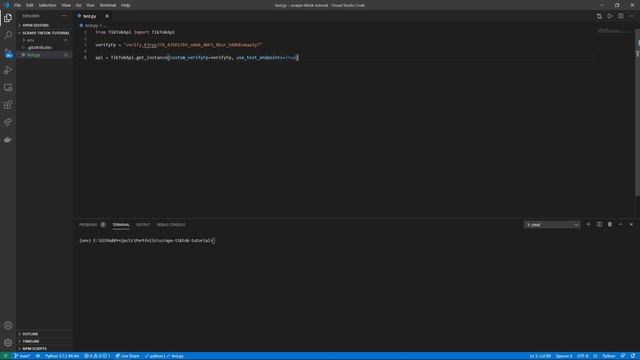Open the Go menu

(x=78, y=5)
